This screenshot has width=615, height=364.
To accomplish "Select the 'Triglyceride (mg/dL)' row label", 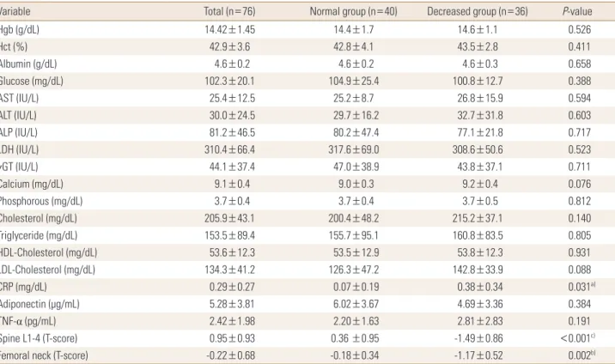I will tap(39, 235).
